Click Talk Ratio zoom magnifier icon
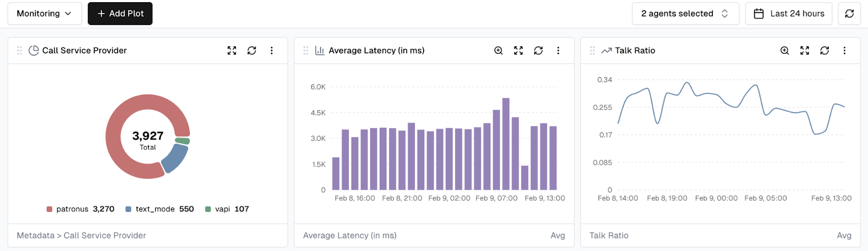Image resolution: width=868 pixels, height=251 pixels. [784, 51]
